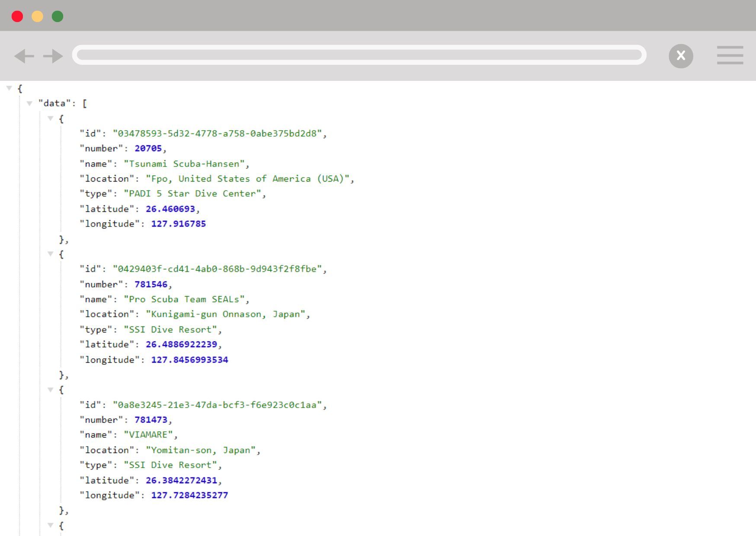Focus the empty address bar
Viewport: 756px width, 536px height.
tap(359, 55)
